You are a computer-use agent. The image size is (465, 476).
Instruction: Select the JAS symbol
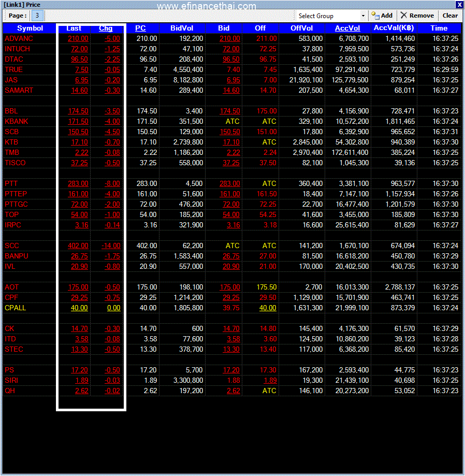click(x=11, y=80)
